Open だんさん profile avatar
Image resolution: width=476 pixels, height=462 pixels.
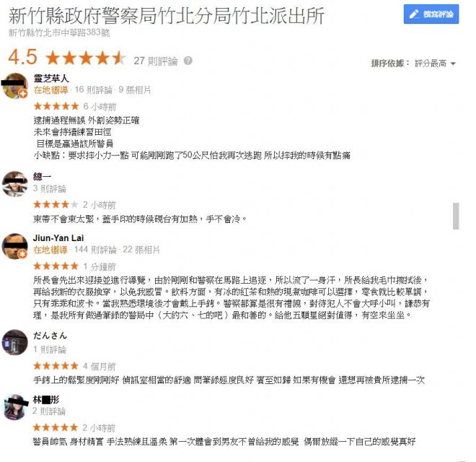(x=14, y=342)
